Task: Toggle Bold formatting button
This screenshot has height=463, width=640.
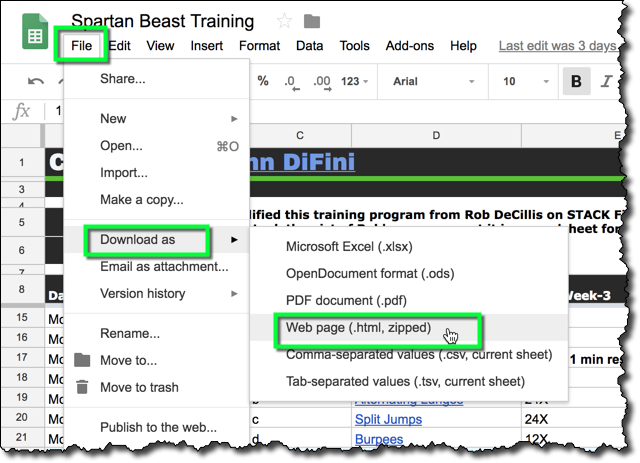Action: pos(576,81)
